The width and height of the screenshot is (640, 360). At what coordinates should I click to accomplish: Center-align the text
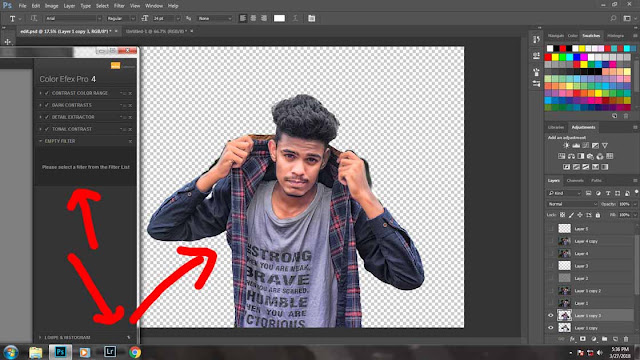[253, 18]
